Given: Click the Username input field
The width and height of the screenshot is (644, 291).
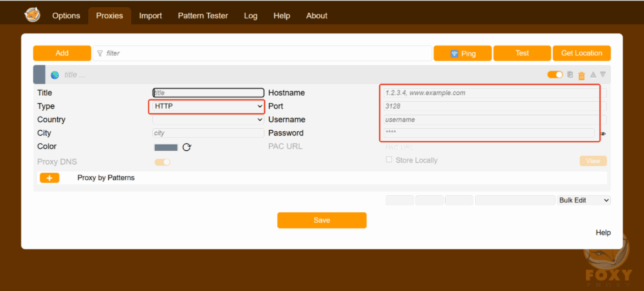Looking at the screenshot, I should click(x=495, y=120).
